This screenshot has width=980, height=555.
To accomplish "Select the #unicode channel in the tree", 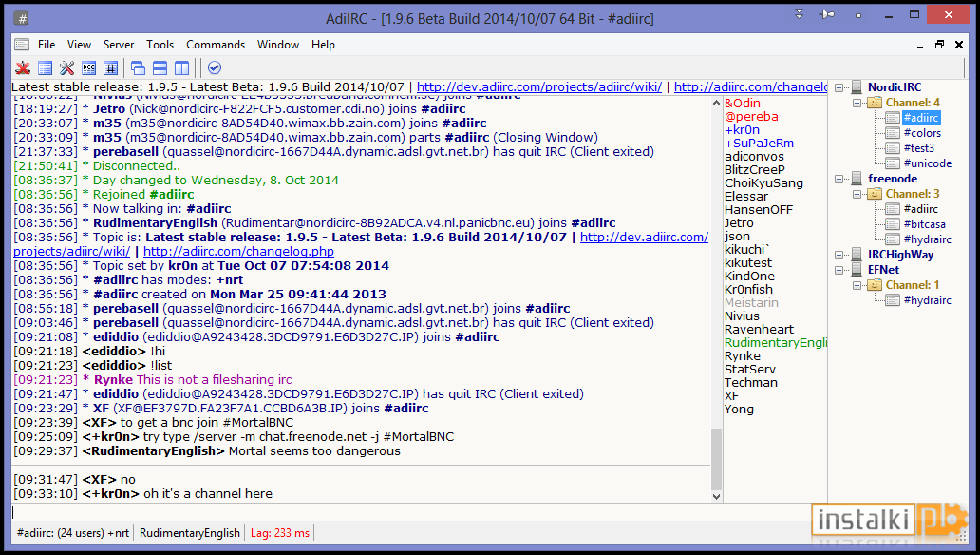I will click(928, 163).
